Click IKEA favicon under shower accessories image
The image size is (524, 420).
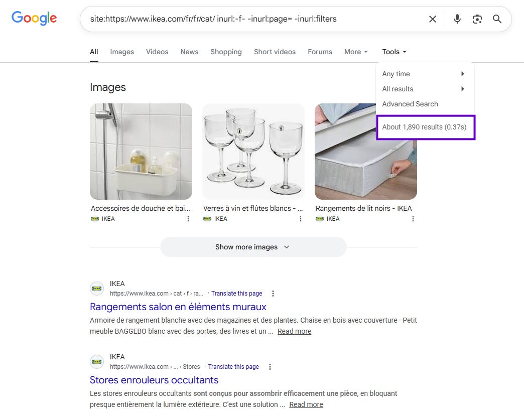pyautogui.click(x=95, y=219)
